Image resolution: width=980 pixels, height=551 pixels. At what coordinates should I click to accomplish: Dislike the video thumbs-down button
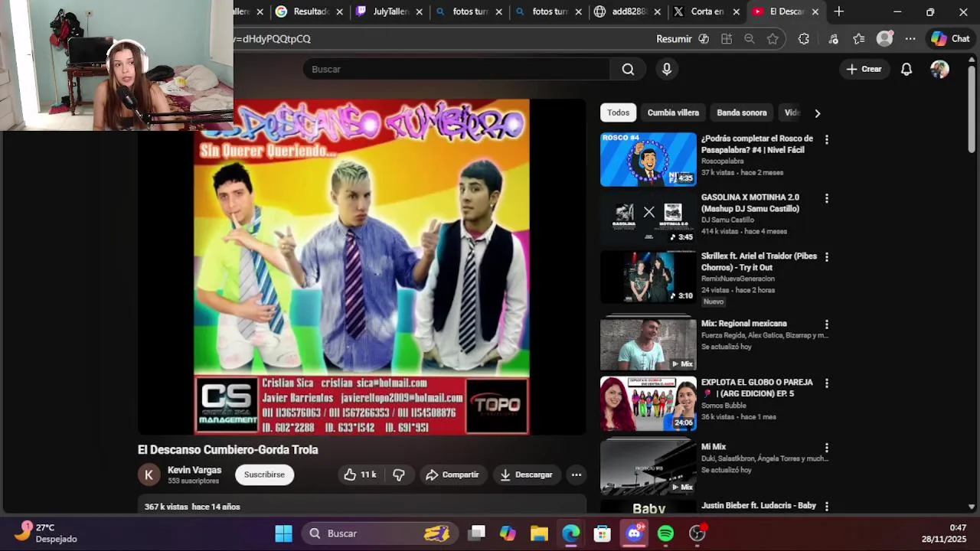[399, 474]
